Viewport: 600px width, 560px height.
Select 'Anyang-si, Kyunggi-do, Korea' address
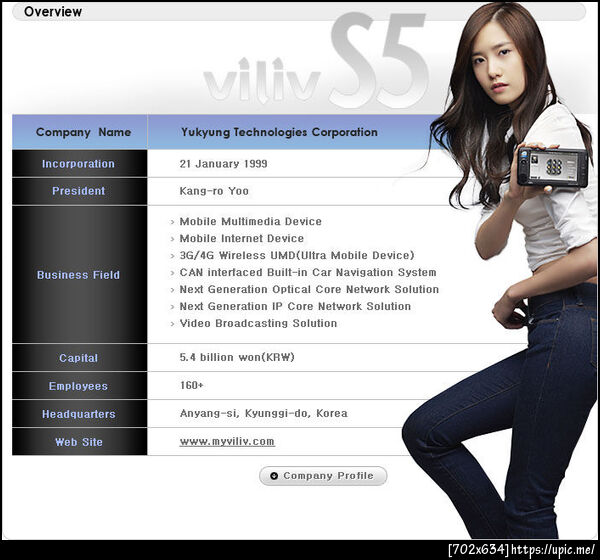coord(264,413)
